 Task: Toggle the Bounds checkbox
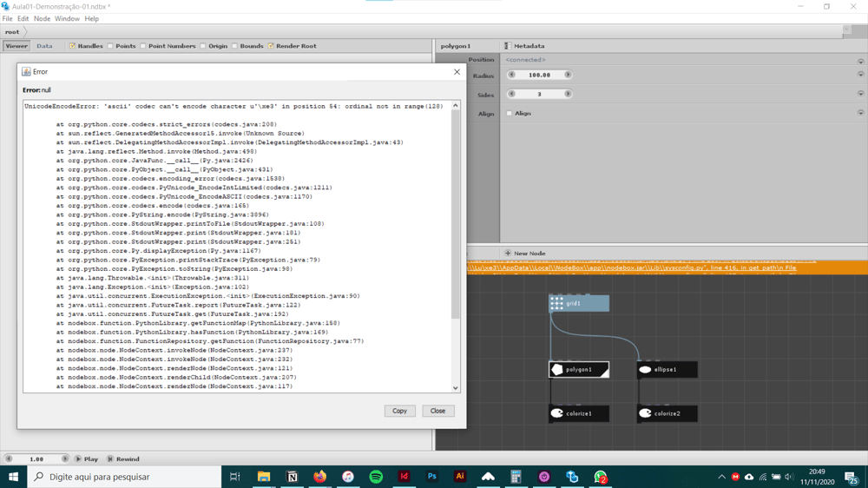click(234, 46)
